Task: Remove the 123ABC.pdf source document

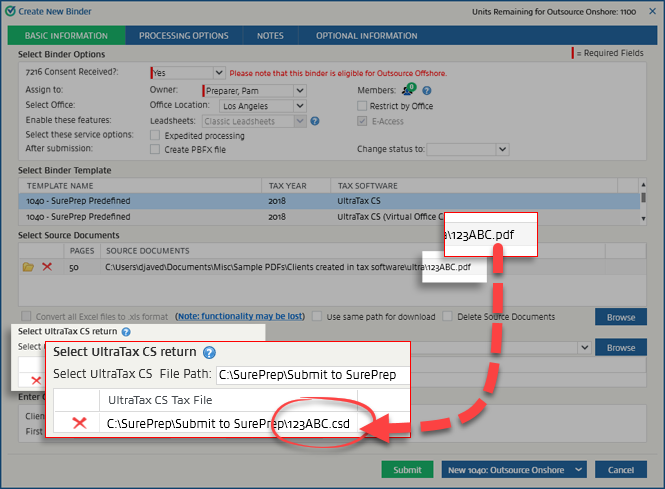Action: point(46,268)
